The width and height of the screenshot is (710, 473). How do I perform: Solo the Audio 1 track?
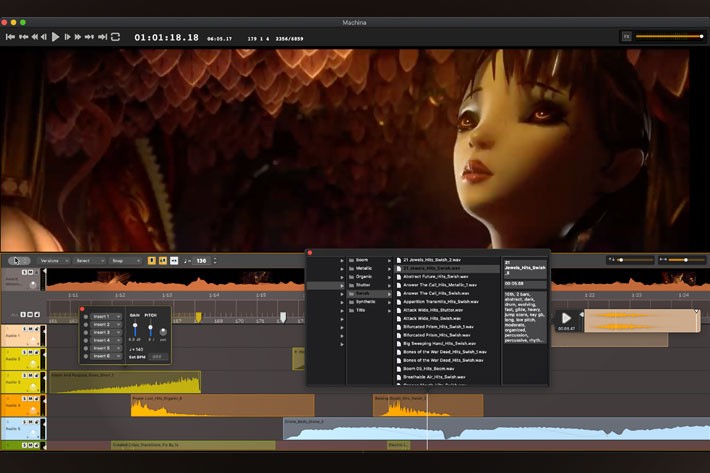(x=25, y=329)
